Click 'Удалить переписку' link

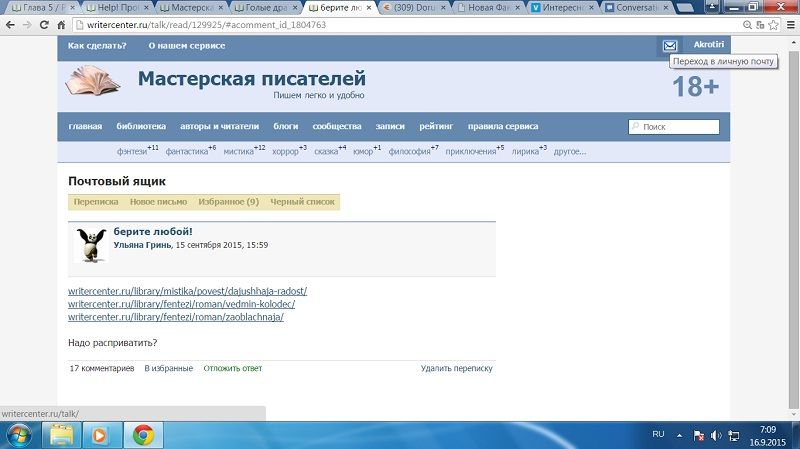coord(456,368)
